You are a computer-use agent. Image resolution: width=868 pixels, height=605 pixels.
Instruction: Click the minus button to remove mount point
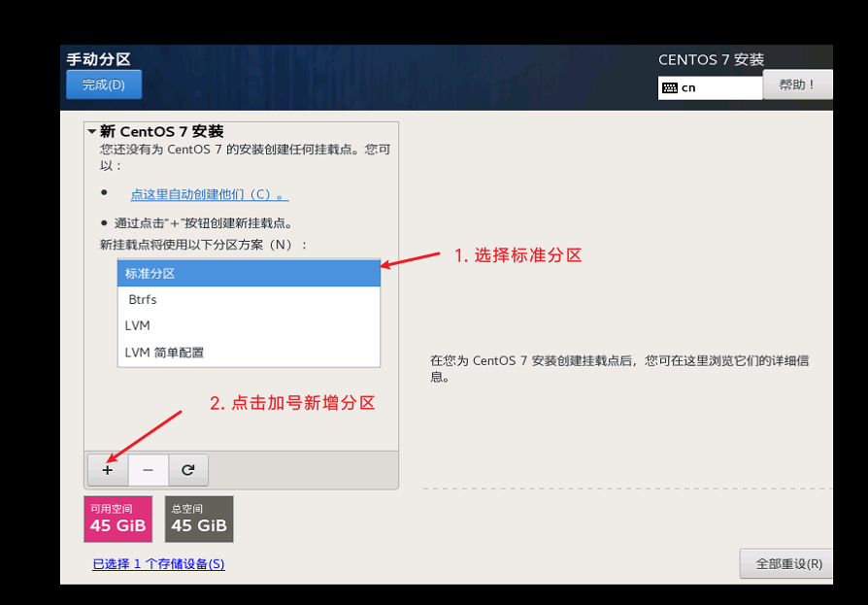[148, 470]
